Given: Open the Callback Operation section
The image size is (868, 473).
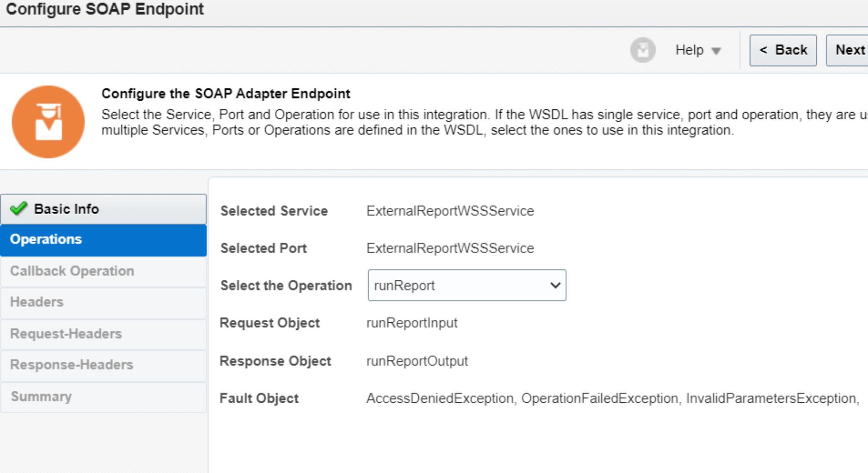Looking at the screenshot, I should tap(72, 271).
